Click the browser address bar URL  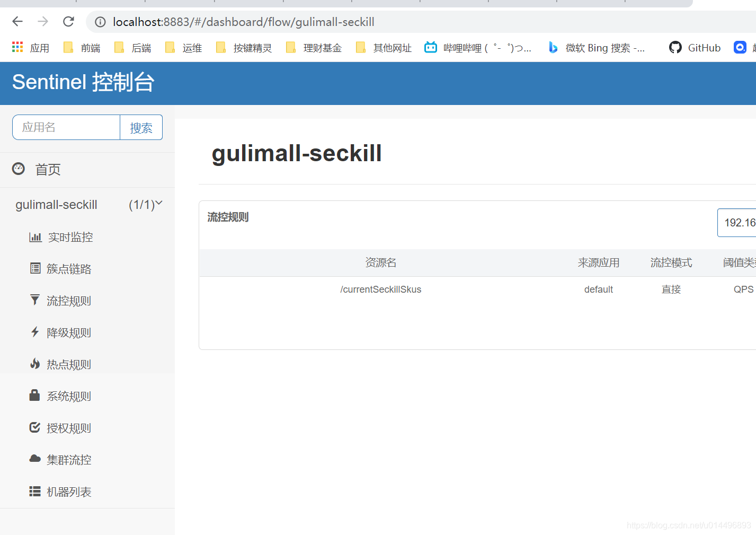click(x=243, y=22)
